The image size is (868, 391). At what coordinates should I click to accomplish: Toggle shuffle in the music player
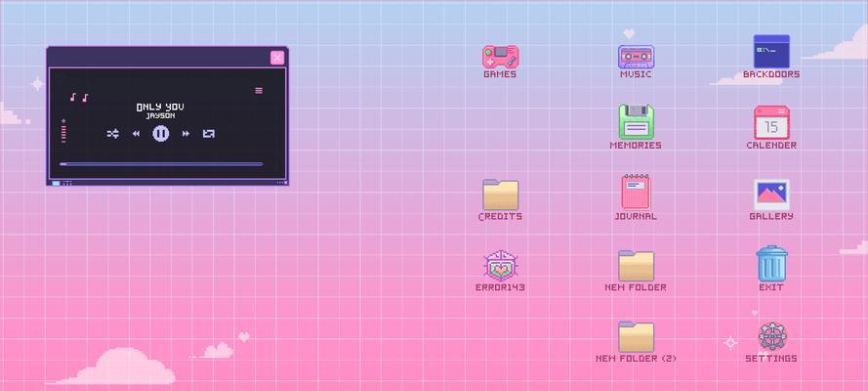click(113, 134)
